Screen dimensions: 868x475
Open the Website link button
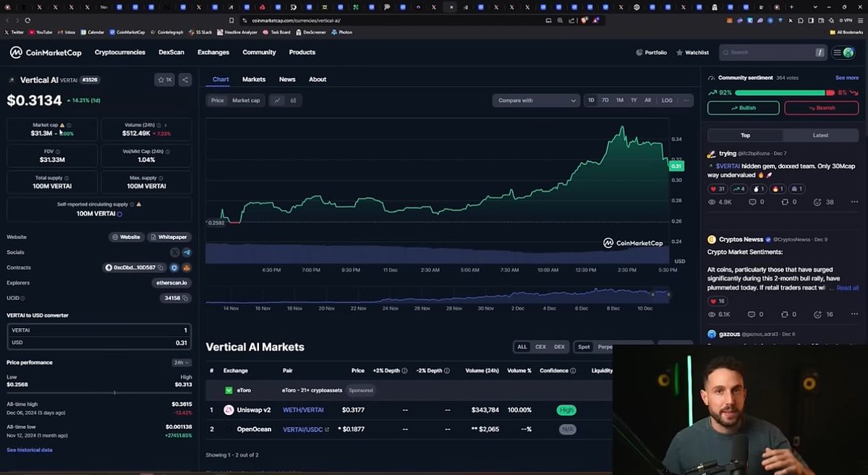[x=127, y=237]
